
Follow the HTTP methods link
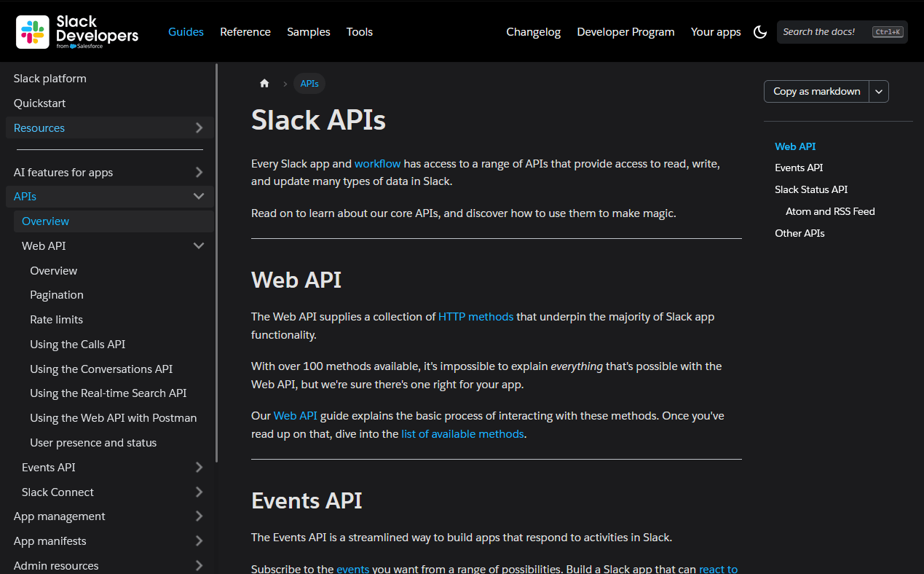[x=476, y=317]
